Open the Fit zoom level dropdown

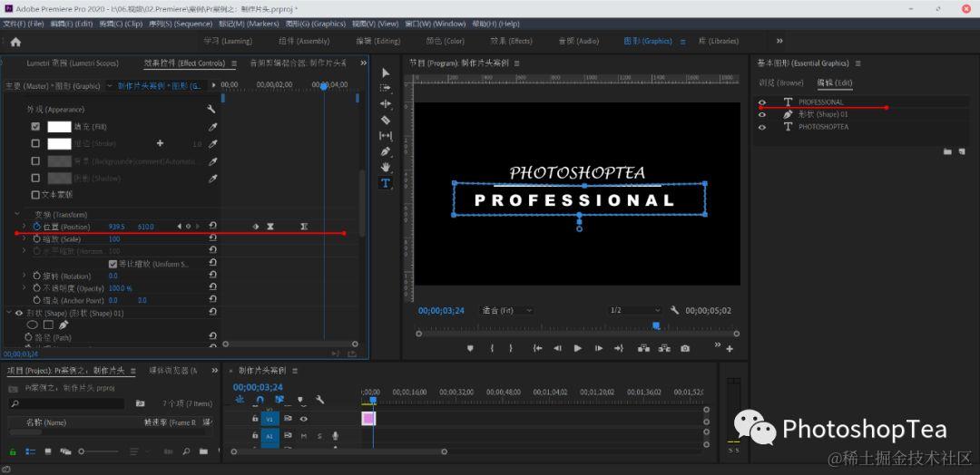pos(507,310)
